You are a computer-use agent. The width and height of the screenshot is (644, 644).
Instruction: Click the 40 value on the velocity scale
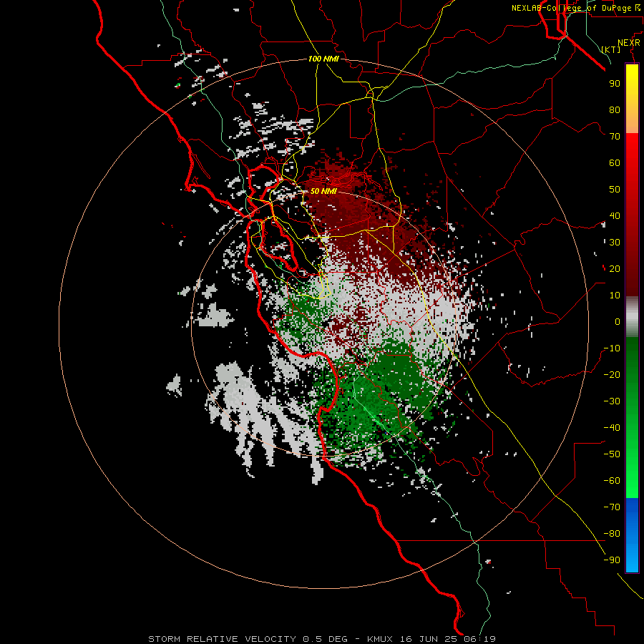click(x=615, y=216)
